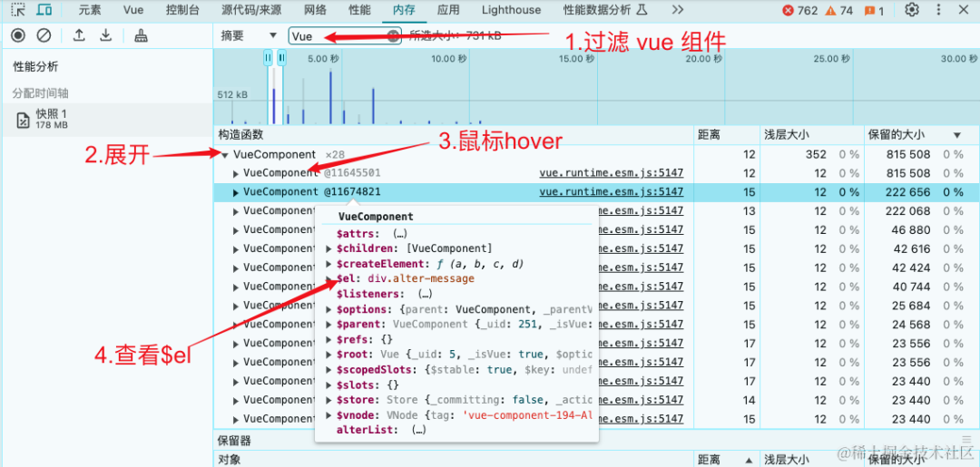Expand the $options property in the popup

330,309
